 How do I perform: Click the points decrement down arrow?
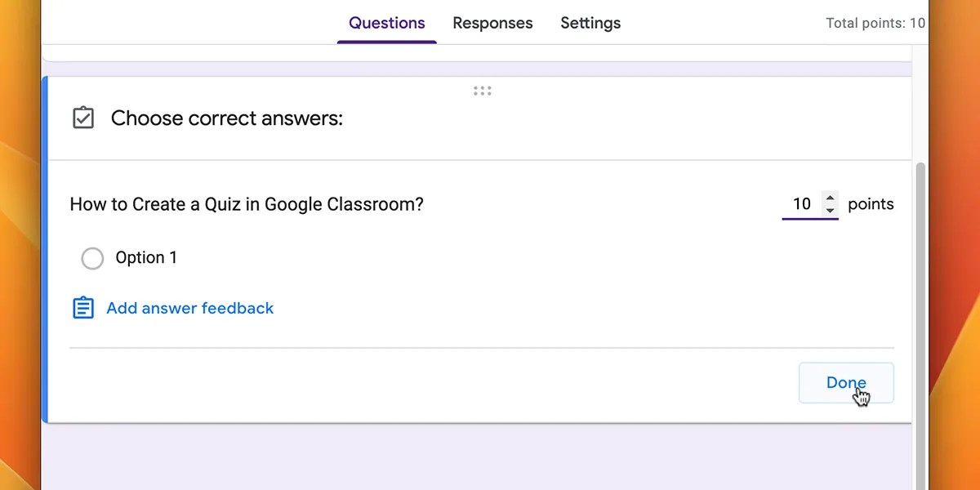[831, 211]
